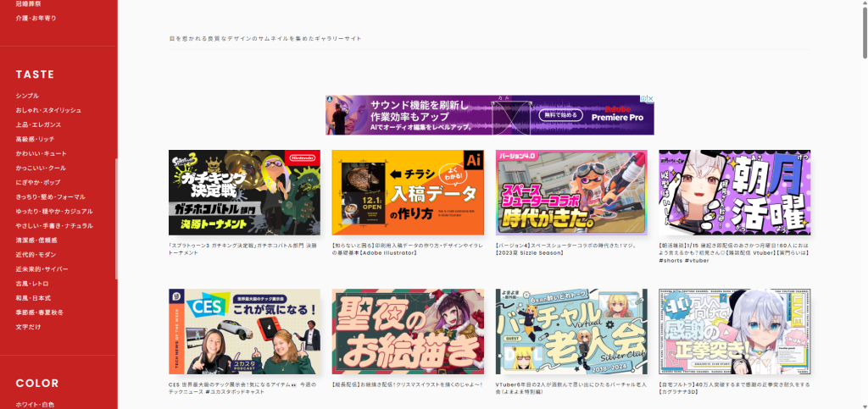
Task: Open the Splatoon 3 ガチキング決定戦 thumbnail
Action: [x=244, y=193]
